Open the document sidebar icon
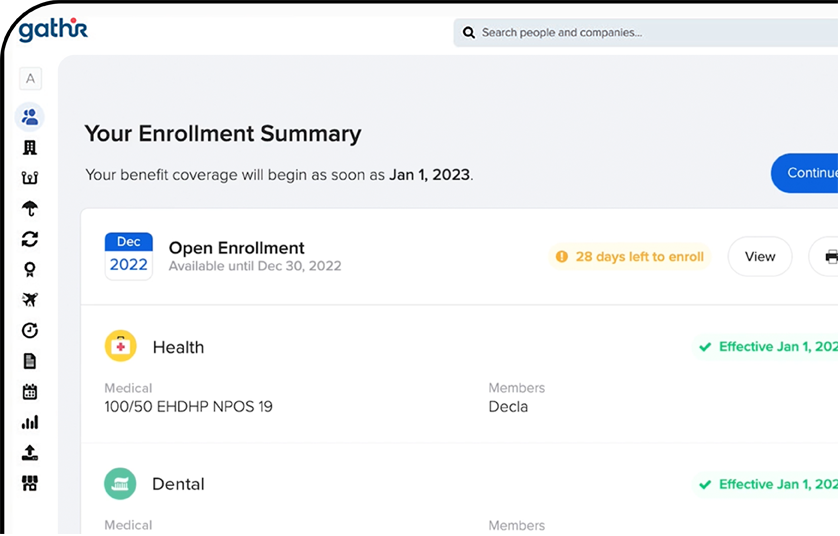 click(x=30, y=361)
